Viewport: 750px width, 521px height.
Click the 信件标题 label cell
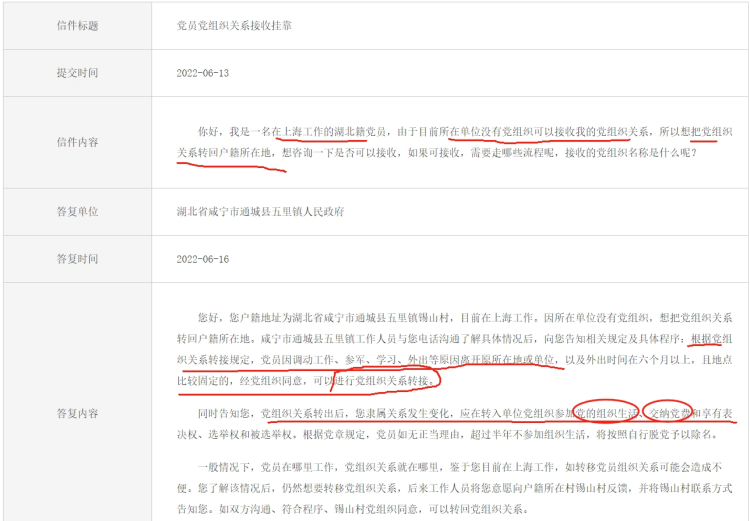click(77, 26)
